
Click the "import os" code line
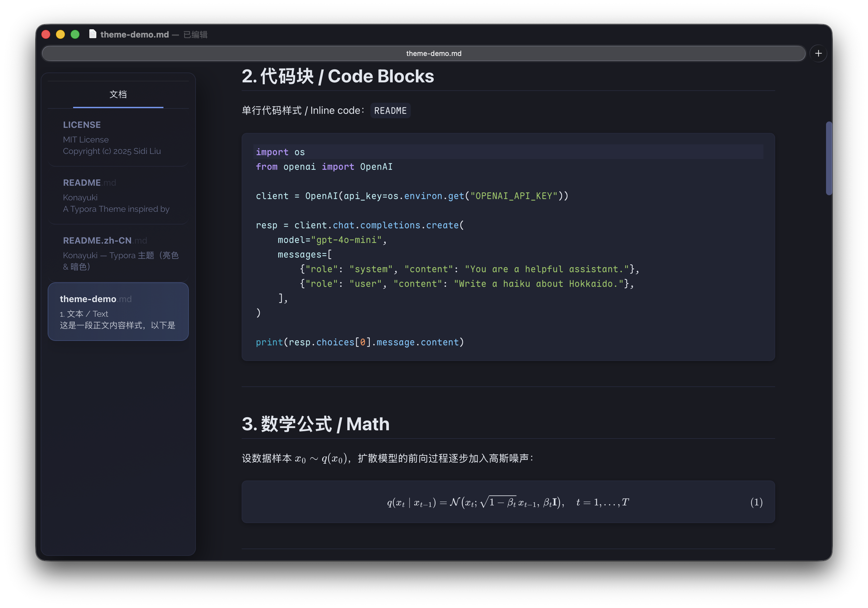[x=280, y=152]
